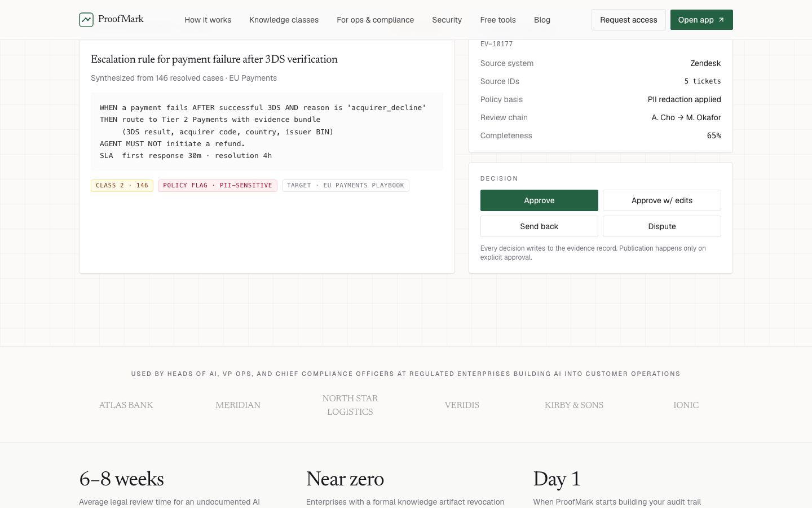Viewport: 812px width, 508px height.
Task: Click the EV-10177 evidence ID
Action: pos(496,44)
